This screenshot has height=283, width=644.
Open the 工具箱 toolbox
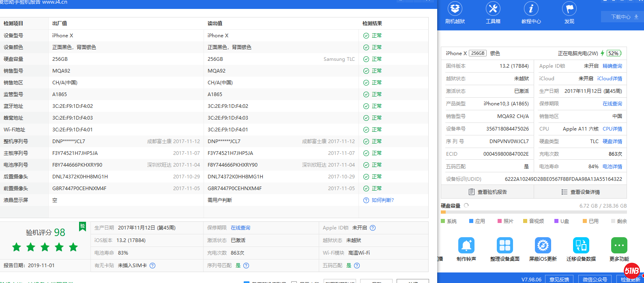493,13
